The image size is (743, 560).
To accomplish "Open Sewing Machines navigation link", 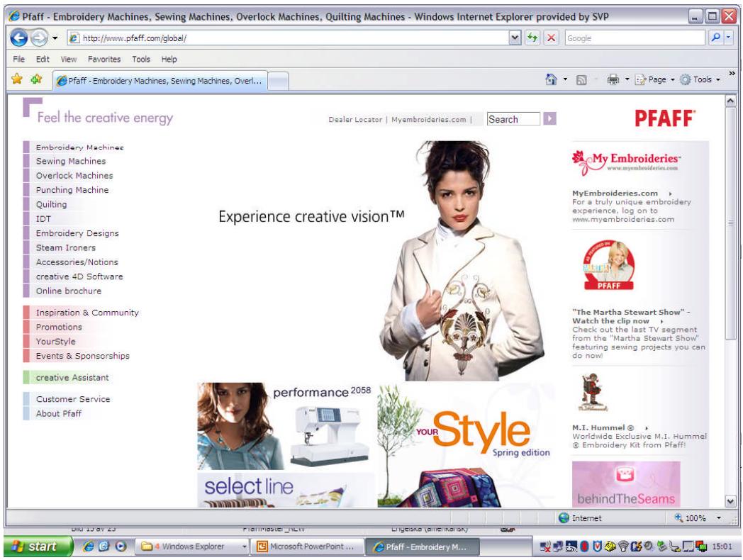I will click(x=71, y=161).
